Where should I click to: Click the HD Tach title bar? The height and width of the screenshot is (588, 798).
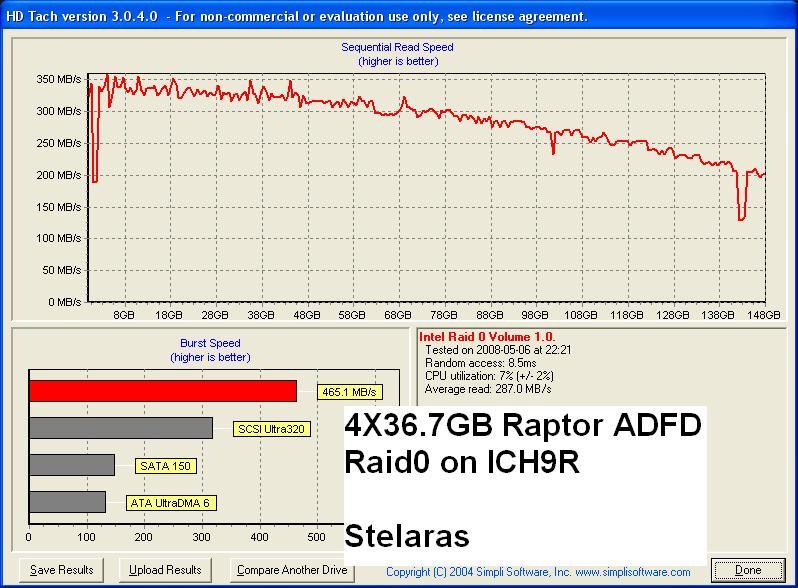tap(399, 16)
